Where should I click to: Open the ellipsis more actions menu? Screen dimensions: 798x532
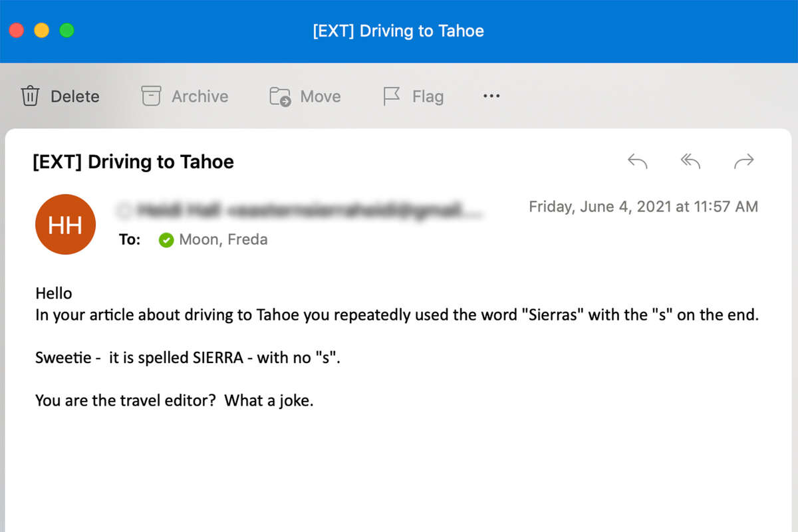coord(491,96)
